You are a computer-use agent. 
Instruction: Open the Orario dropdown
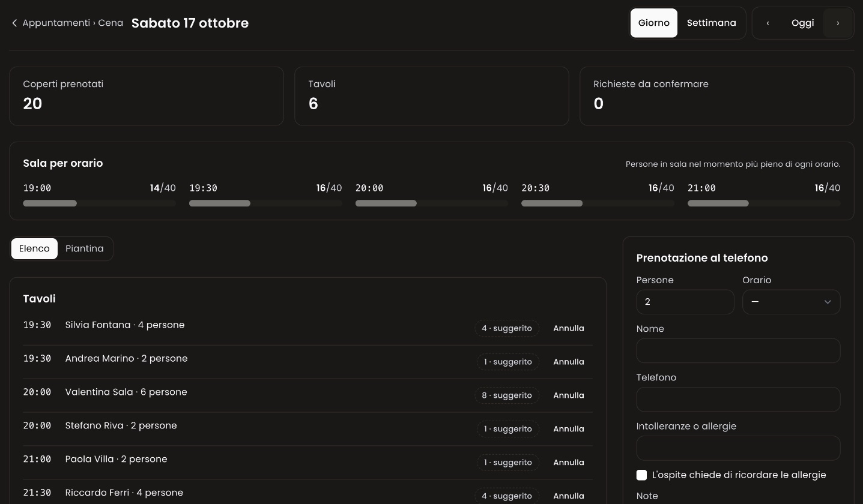click(791, 302)
